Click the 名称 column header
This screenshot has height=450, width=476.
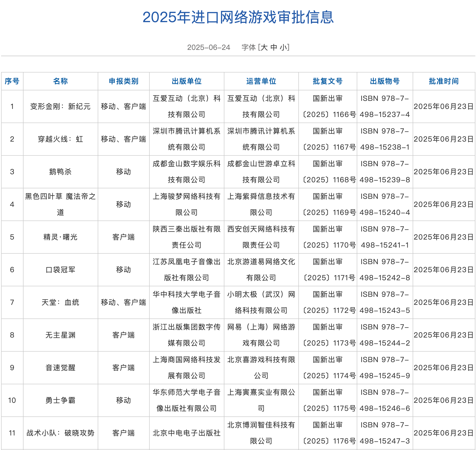click(60, 81)
